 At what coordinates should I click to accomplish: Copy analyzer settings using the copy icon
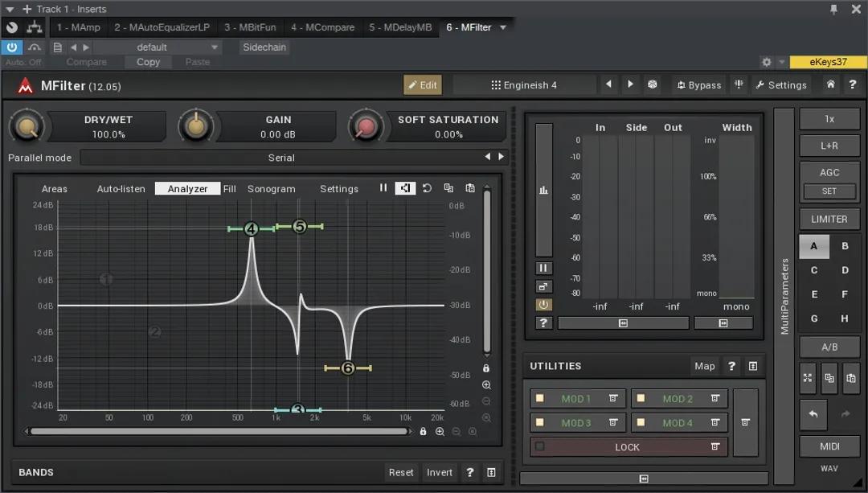point(448,187)
